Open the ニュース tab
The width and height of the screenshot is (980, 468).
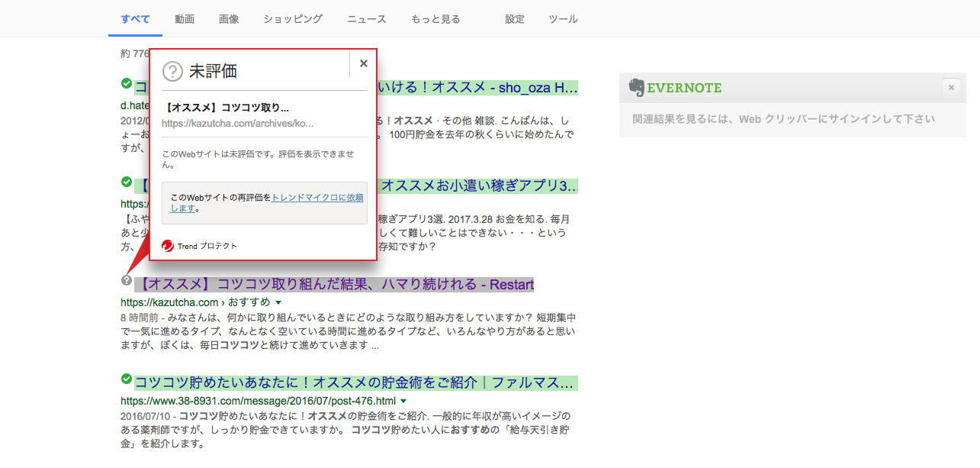[x=367, y=19]
